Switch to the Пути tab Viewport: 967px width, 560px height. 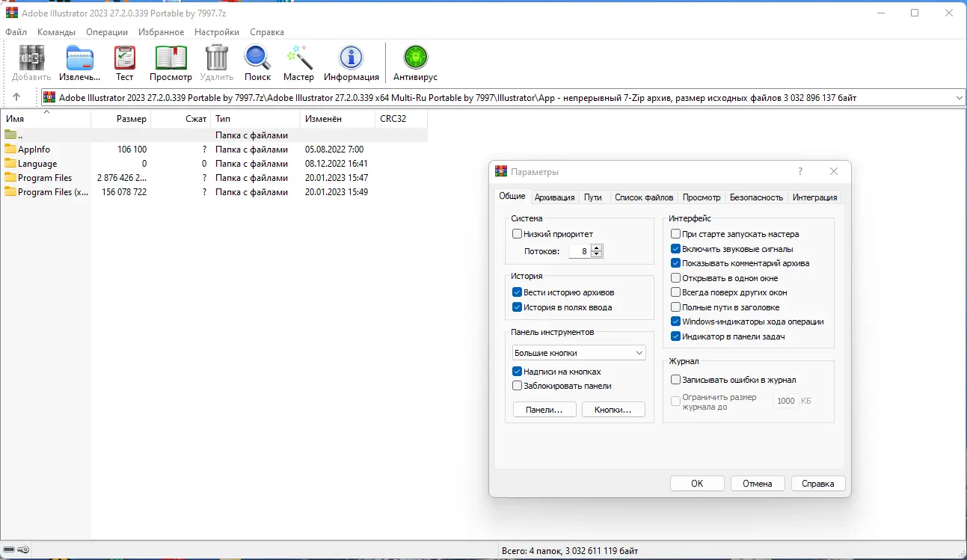pos(593,197)
